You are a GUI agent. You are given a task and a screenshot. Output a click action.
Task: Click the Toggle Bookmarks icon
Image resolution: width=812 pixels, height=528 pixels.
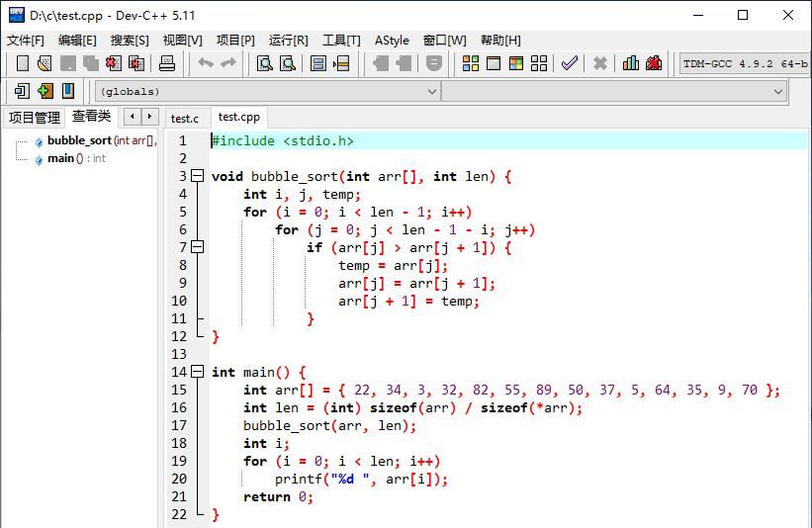pos(45,91)
